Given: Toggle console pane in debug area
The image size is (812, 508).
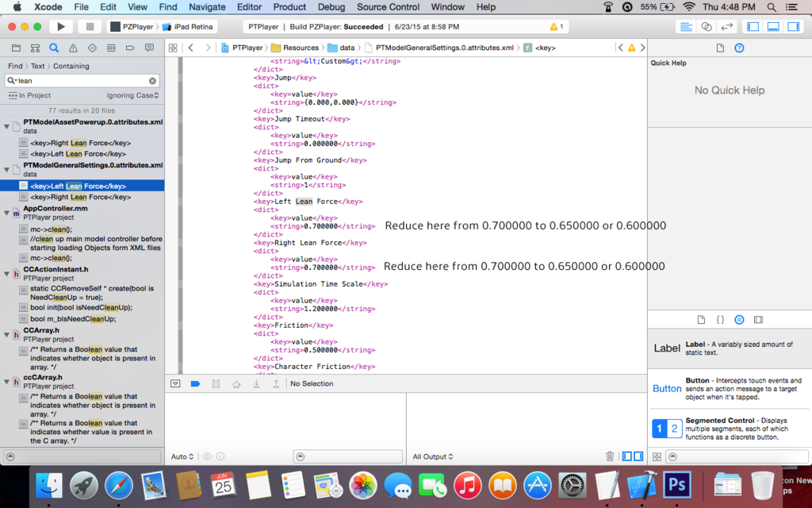Looking at the screenshot, I should (638, 456).
